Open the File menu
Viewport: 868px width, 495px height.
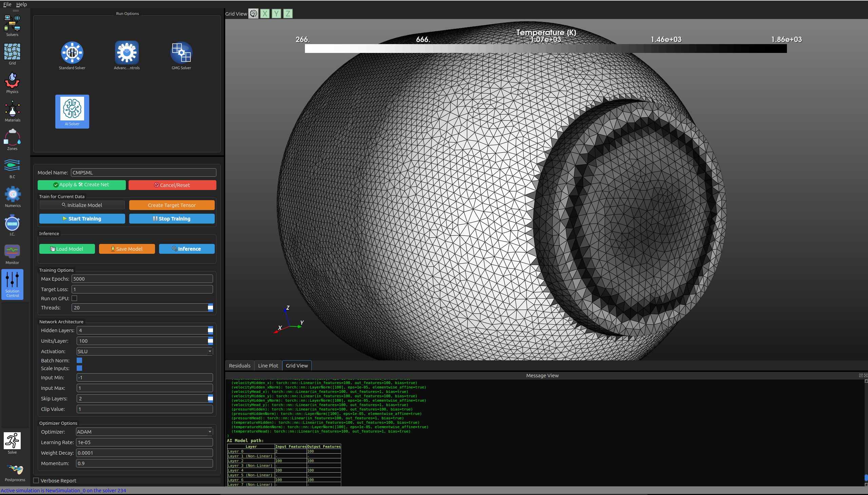[x=7, y=4]
